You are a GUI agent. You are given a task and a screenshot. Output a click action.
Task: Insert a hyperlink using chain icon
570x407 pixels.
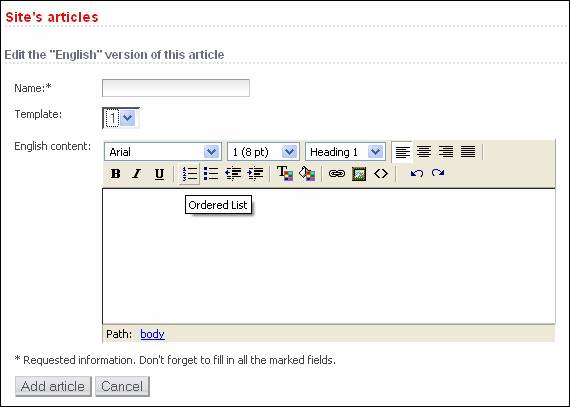(337, 174)
